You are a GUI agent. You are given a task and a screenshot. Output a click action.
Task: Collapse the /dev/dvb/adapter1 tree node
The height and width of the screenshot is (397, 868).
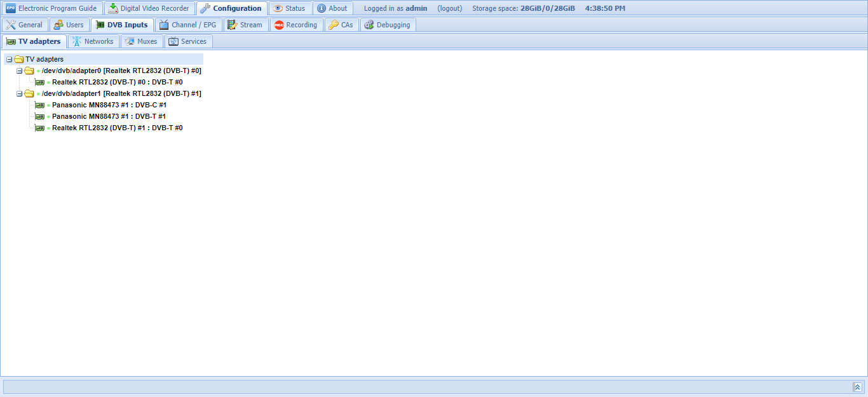19,93
